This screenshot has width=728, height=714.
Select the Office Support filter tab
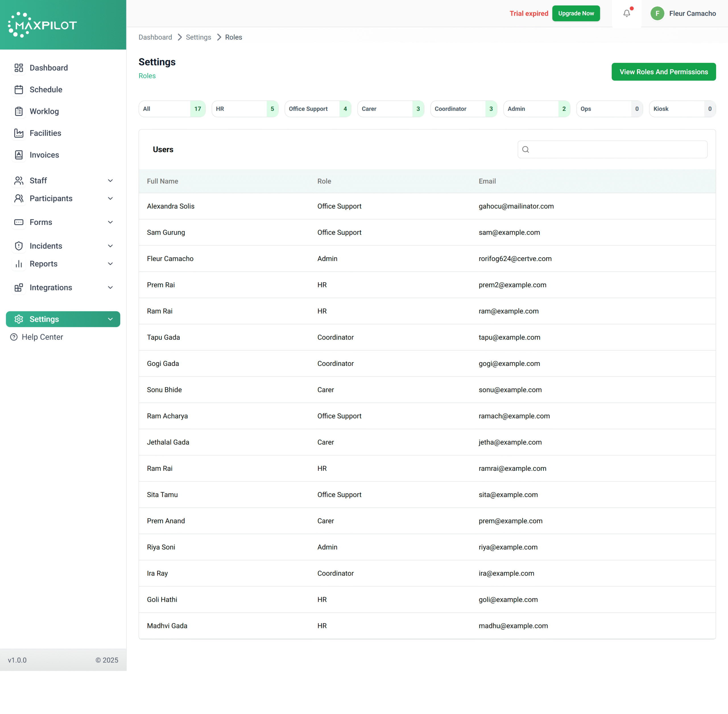coord(317,109)
